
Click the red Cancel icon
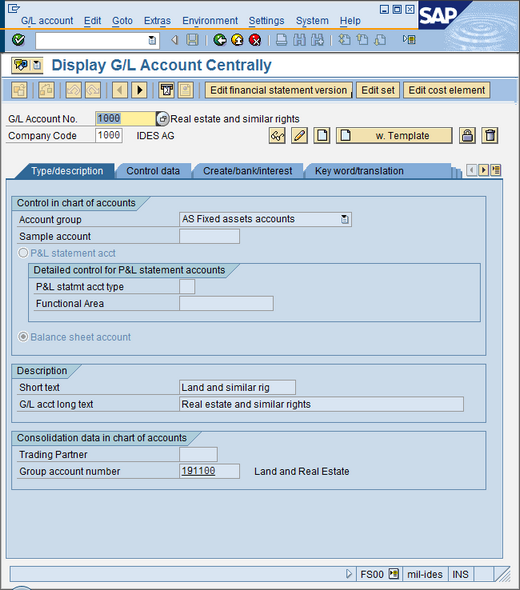(x=255, y=40)
